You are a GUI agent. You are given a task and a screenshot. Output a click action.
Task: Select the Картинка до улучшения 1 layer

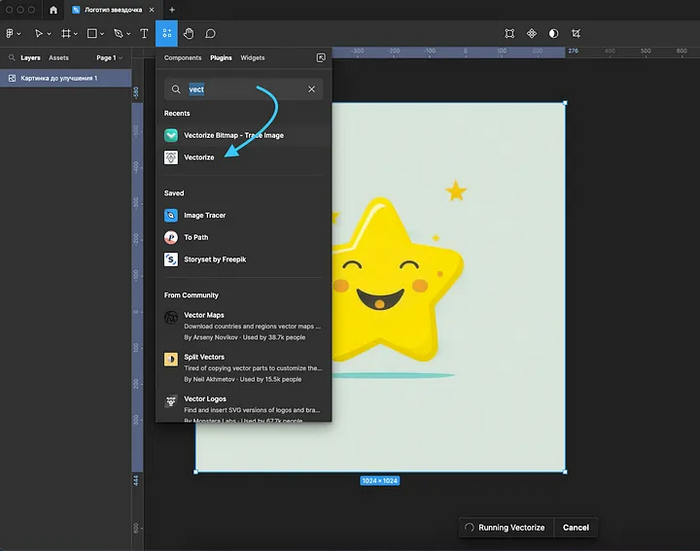coord(59,78)
